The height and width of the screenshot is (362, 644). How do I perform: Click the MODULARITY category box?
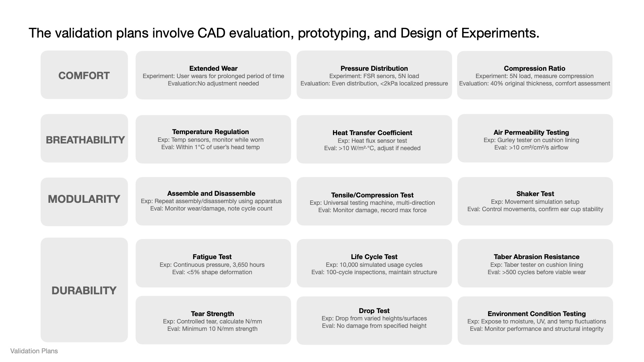[x=84, y=202]
